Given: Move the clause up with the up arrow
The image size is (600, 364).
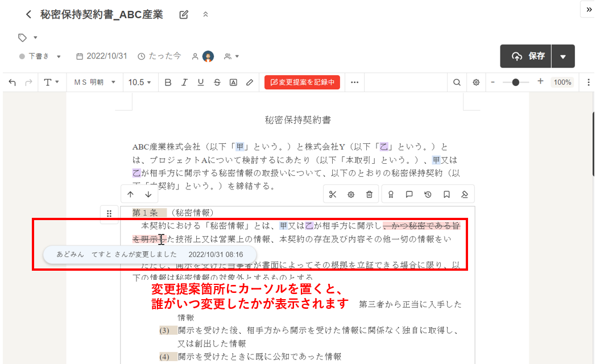Looking at the screenshot, I should [130, 195].
